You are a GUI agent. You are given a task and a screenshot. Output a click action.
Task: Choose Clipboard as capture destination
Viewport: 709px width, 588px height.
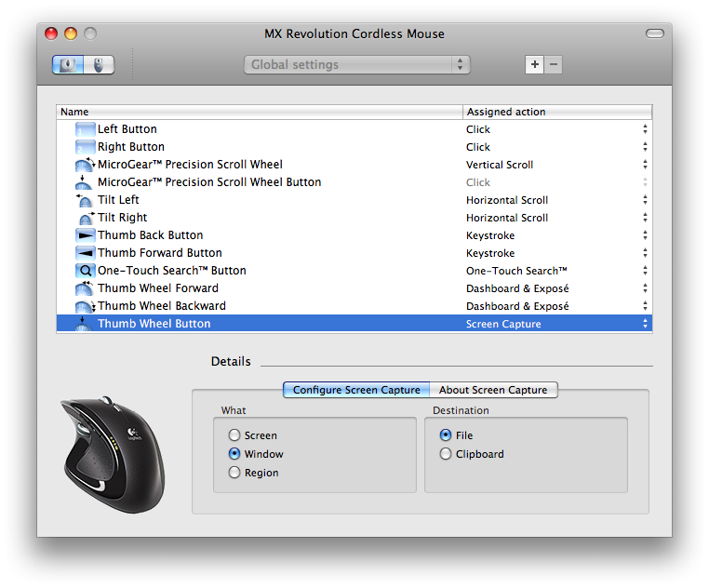pyautogui.click(x=446, y=454)
